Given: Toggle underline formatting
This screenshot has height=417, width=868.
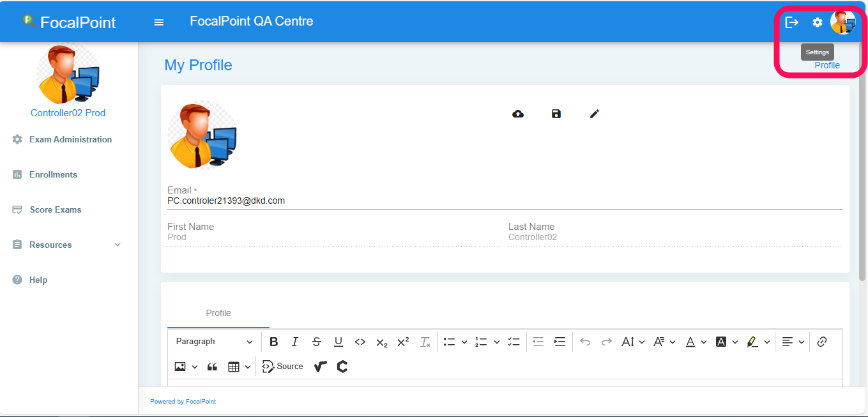Looking at the screenshot, I should coord(339,342).
